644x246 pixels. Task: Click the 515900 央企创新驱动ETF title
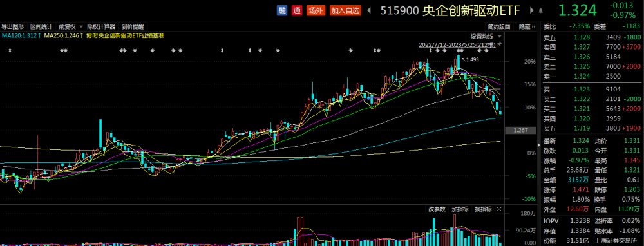pos(450,11)
